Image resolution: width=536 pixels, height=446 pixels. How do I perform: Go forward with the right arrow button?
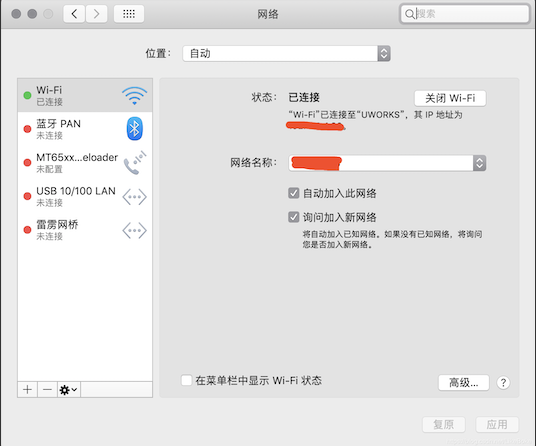point(96,14)
